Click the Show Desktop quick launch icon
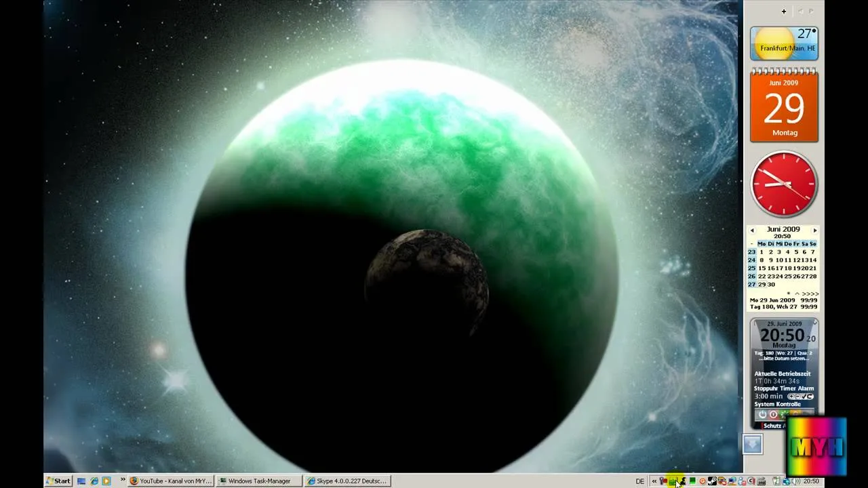 point(81,481)
